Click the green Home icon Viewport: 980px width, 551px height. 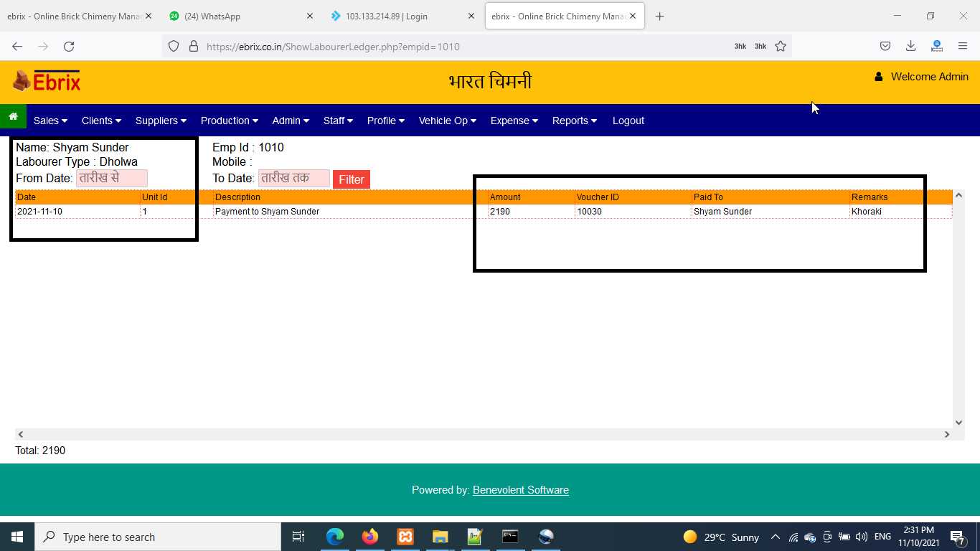pos(13,116)
